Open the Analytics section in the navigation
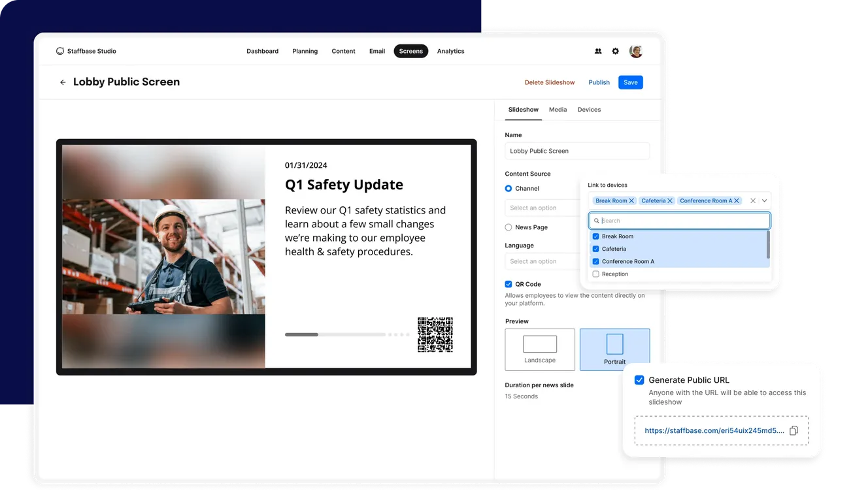868x495 pixels. [x=450, y=51]
